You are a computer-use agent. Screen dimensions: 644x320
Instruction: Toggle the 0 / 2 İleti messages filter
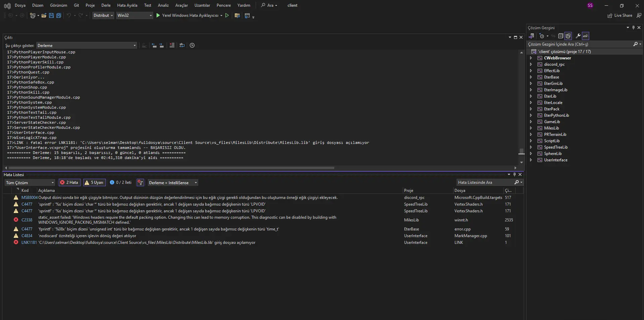tap(121, 182)
